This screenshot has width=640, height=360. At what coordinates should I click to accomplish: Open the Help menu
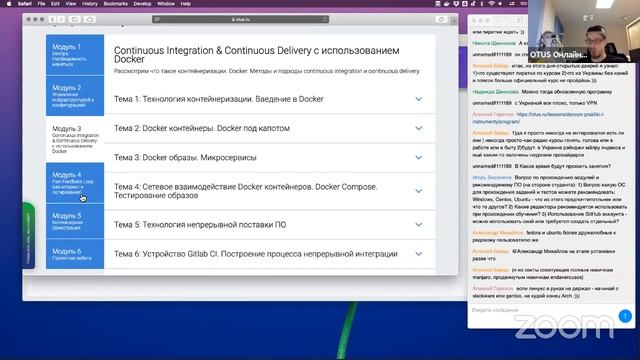pos(186,4)
